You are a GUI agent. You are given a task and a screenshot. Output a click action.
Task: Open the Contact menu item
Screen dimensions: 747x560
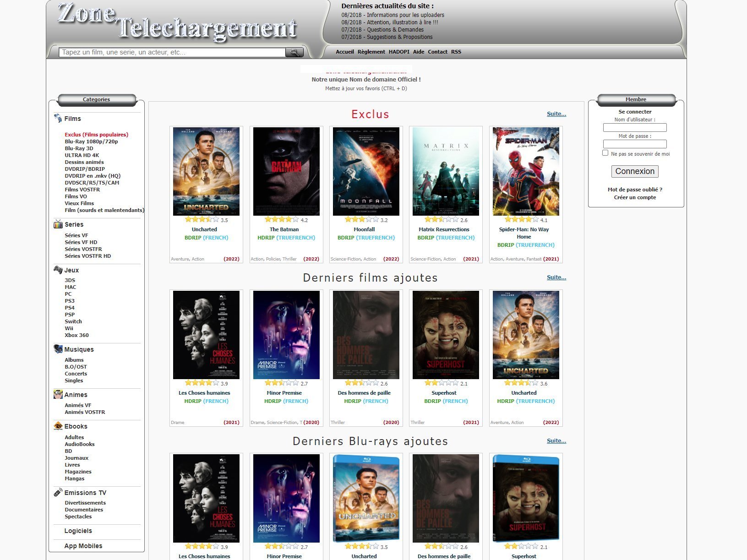point(437,52)
